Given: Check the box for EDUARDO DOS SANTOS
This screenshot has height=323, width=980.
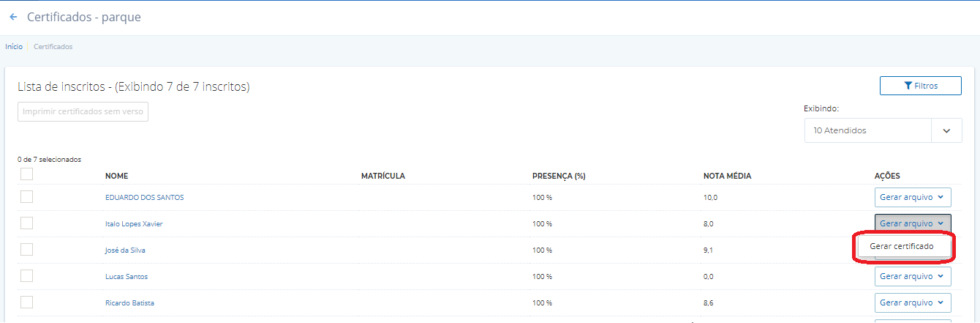Looking at the screenshot, I should click(x=27, y=196).
